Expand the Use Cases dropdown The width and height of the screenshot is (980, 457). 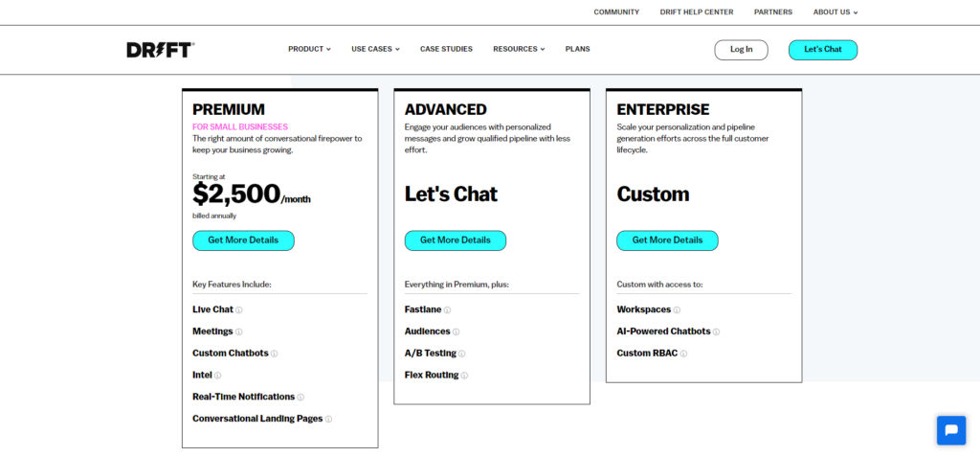375,49
